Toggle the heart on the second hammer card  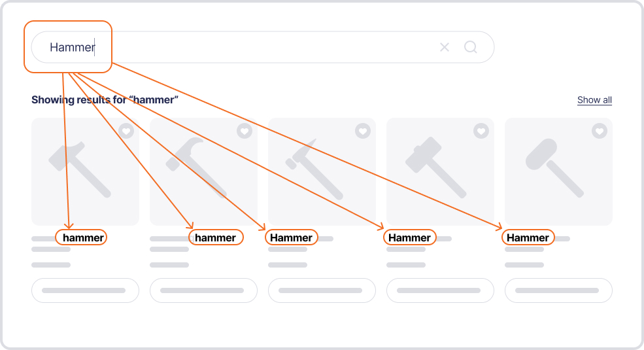(245, 131)
